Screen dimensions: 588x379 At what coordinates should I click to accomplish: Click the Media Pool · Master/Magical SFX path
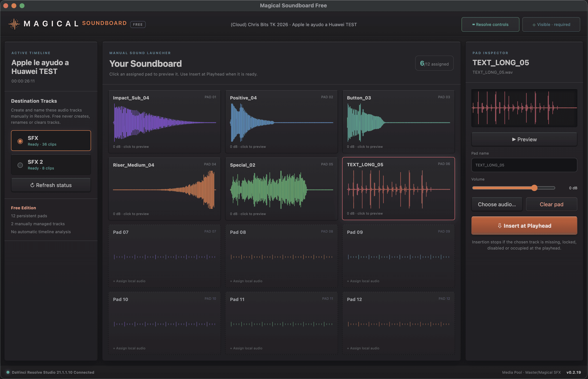(531, 372)
